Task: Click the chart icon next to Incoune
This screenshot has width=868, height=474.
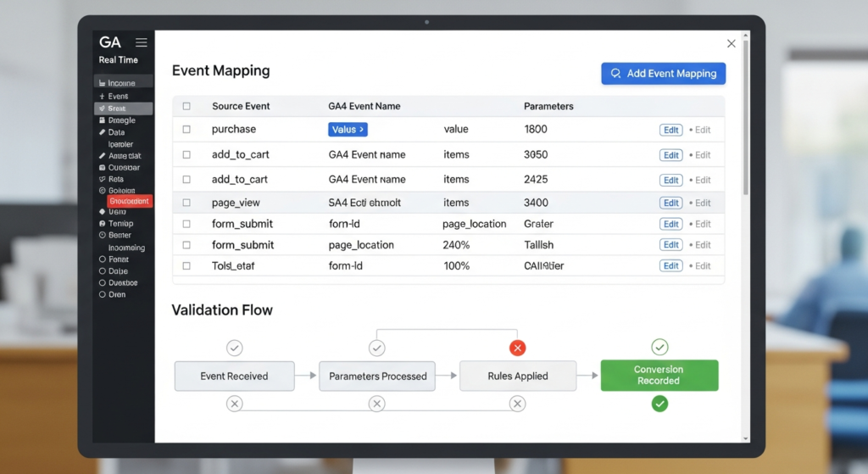Action: [102, 83]
